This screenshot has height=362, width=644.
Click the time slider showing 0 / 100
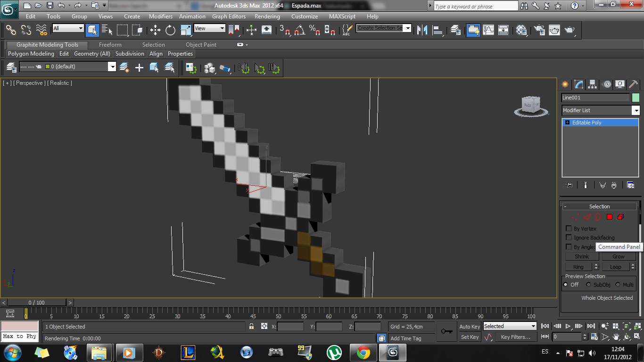click(x=37, y=303)
